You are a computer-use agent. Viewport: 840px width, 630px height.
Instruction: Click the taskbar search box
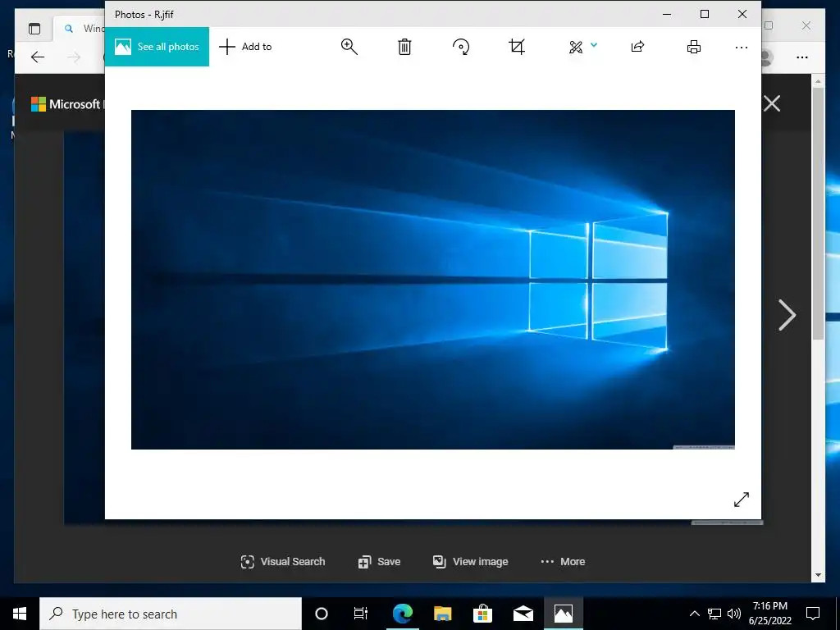pyautogui.click(x=171, y=614)
